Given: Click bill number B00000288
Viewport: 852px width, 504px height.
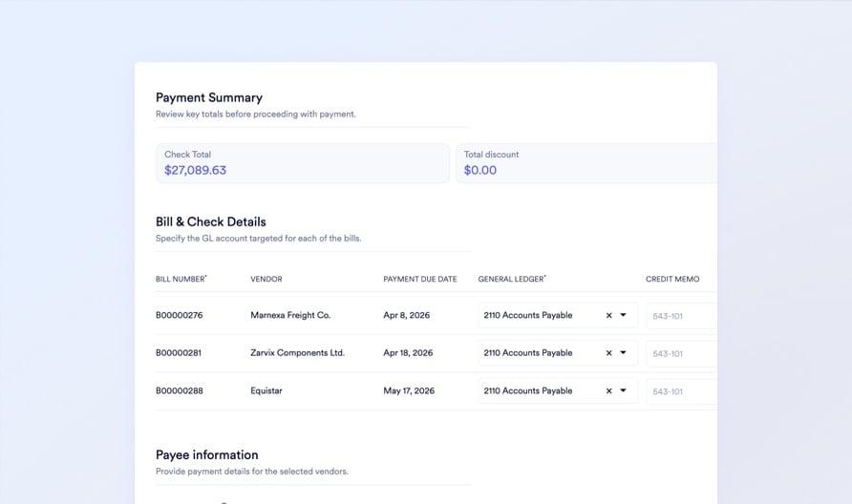Looking at the screenshot, I should (x=179, y=390).
